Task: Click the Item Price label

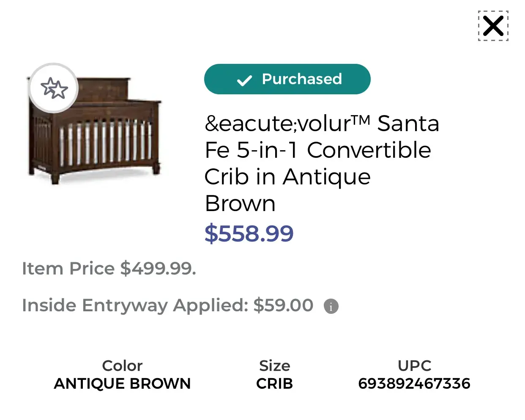Action: click(68, 269)
